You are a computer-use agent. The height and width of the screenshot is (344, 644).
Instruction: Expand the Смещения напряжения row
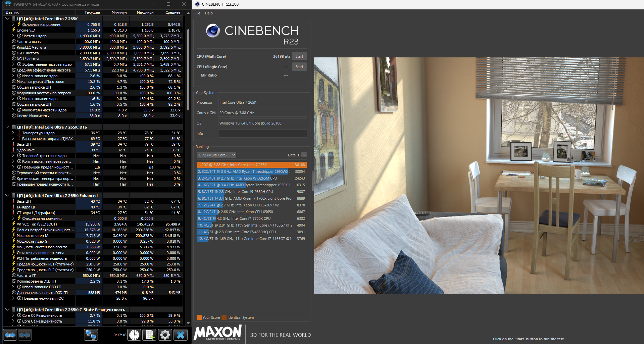tap(13, 218)
